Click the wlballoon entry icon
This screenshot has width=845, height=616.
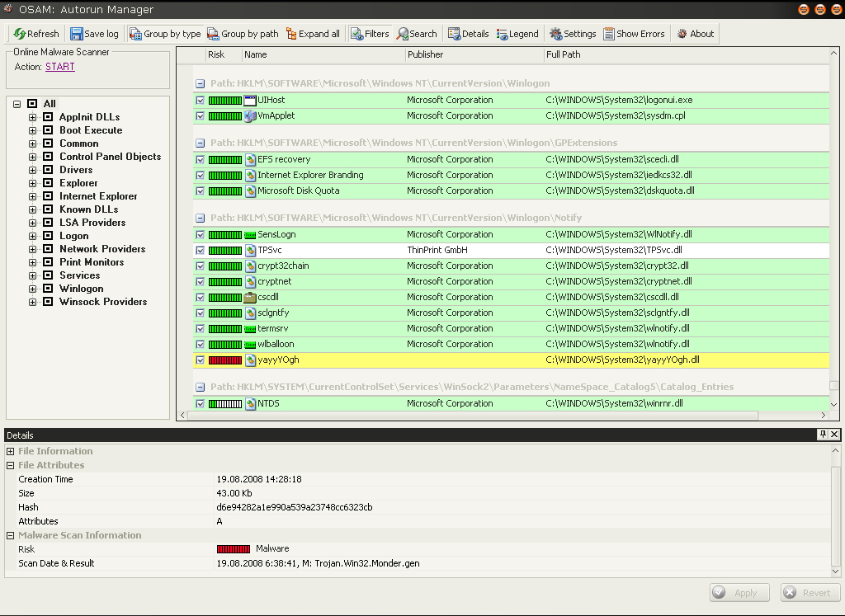(x=250, y=345)
